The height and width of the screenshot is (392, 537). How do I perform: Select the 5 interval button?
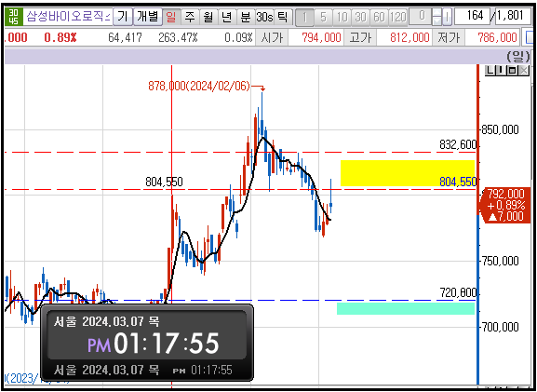(x=323, y=17)
